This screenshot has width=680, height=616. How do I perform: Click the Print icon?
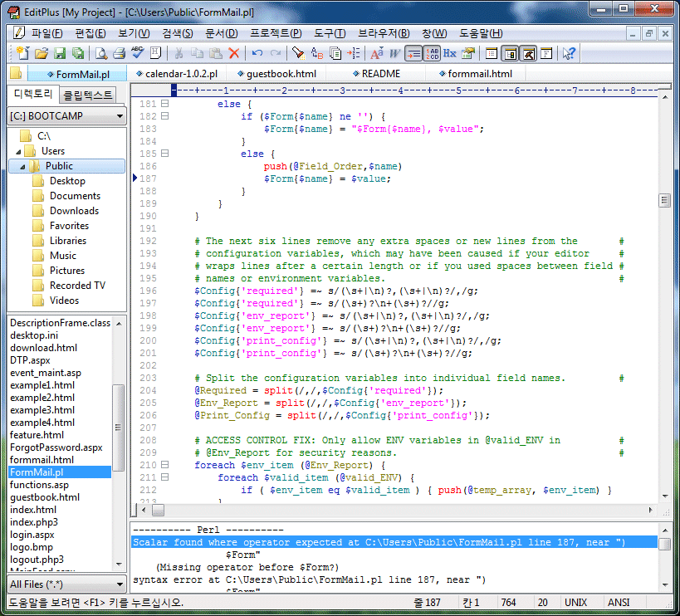(x=119, y=53)
